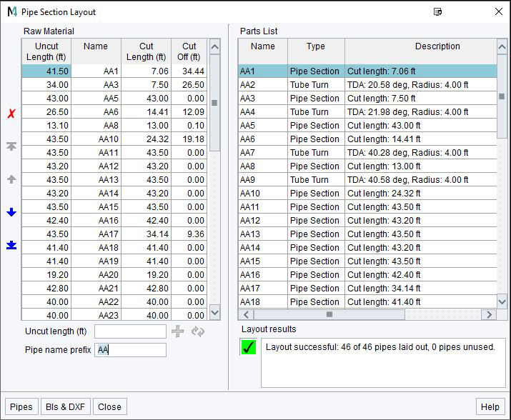Click the Bls & DXF button
Screen dimensions: 511x420
point(65,406)
